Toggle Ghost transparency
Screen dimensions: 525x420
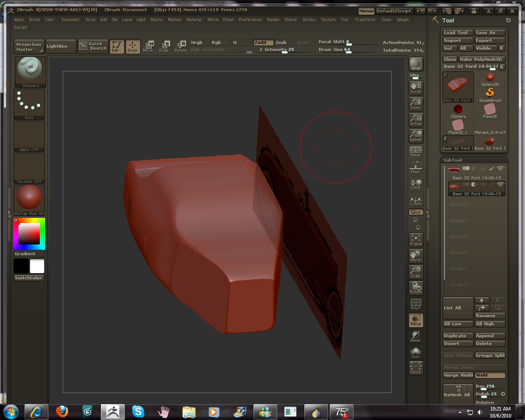[x=416, y=336]
